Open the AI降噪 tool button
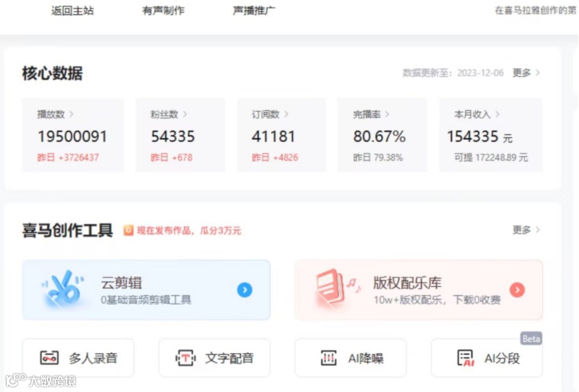 (x=350, y=358)
